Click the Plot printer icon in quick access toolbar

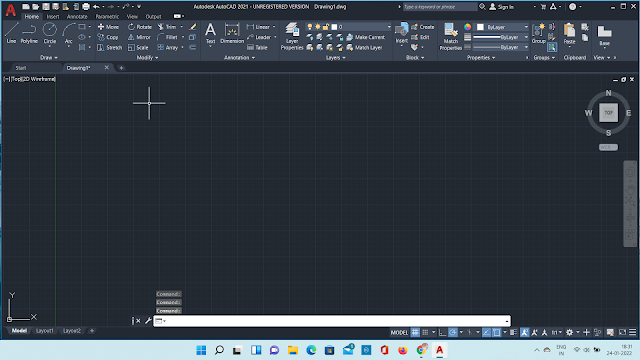click(86, 7)
